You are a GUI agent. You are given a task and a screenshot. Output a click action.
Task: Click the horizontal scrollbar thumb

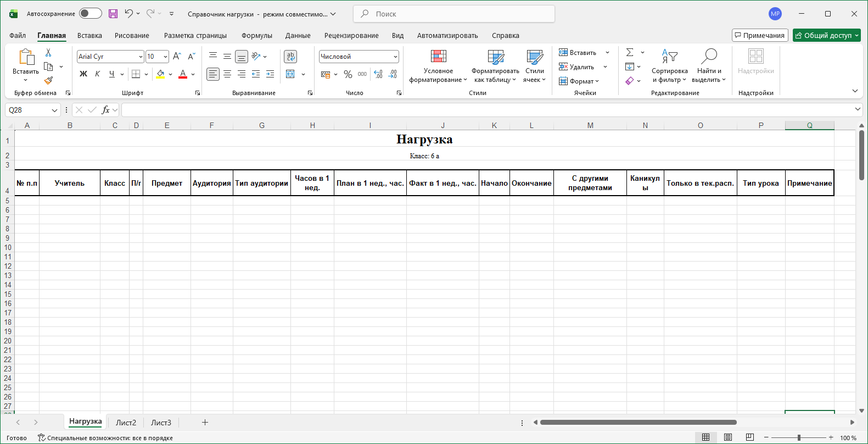(x=638, y=423)
